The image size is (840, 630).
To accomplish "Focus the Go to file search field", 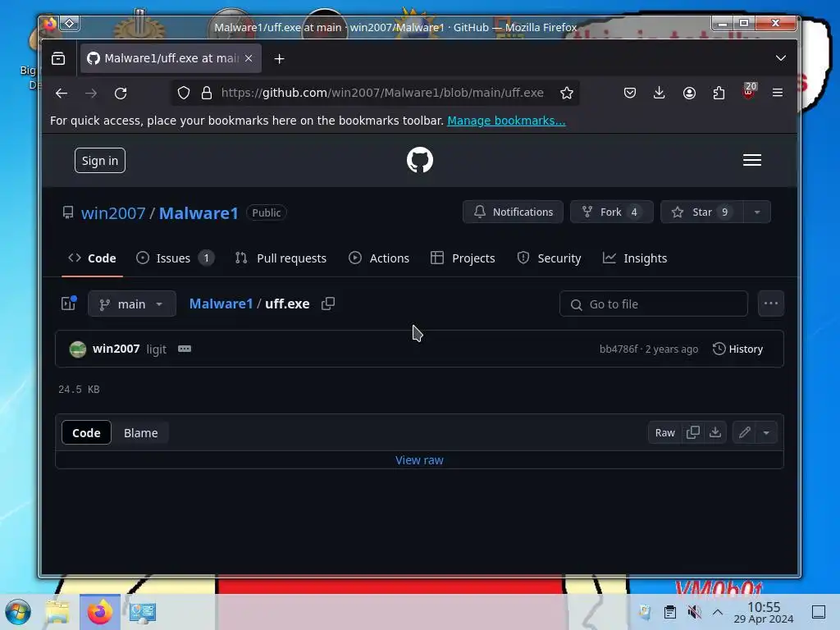I will 654,304.
